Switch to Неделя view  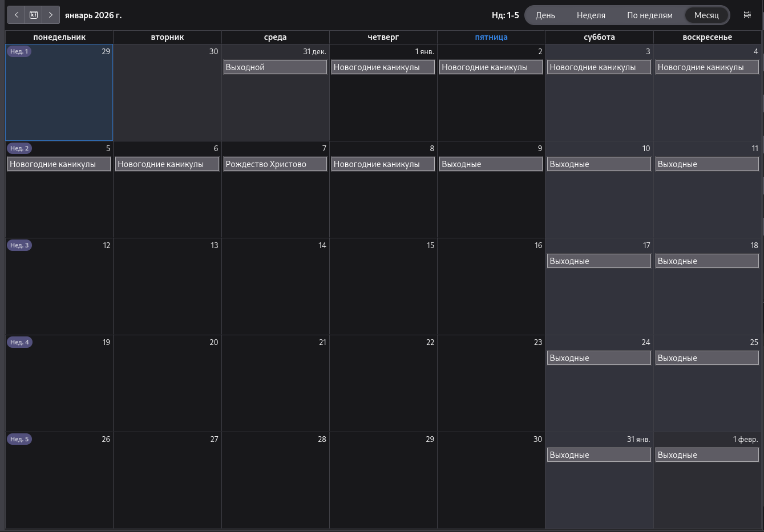click(x=591, y=15)
